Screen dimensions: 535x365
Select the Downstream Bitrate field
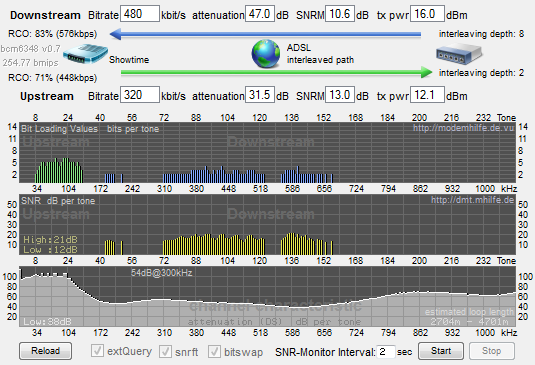point(140,14)
